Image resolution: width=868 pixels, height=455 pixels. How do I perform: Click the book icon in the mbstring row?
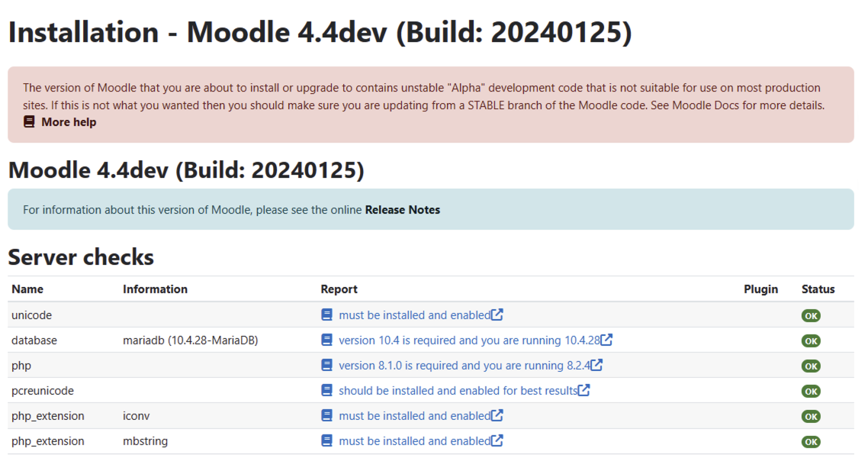326,440
